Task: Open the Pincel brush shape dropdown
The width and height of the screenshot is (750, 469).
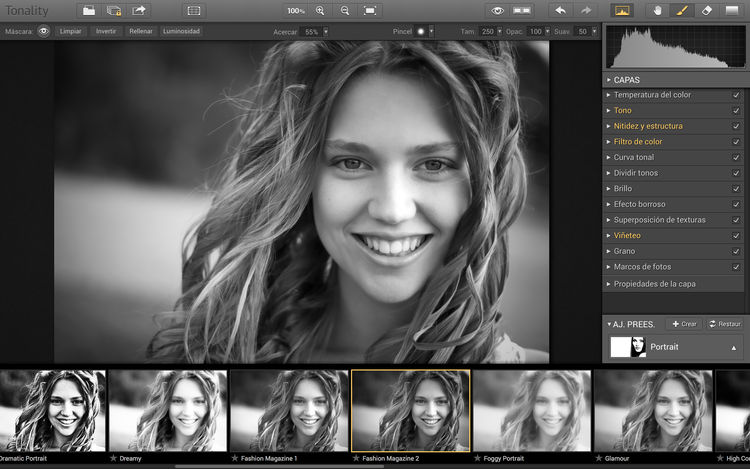Action: pos(431,32)
